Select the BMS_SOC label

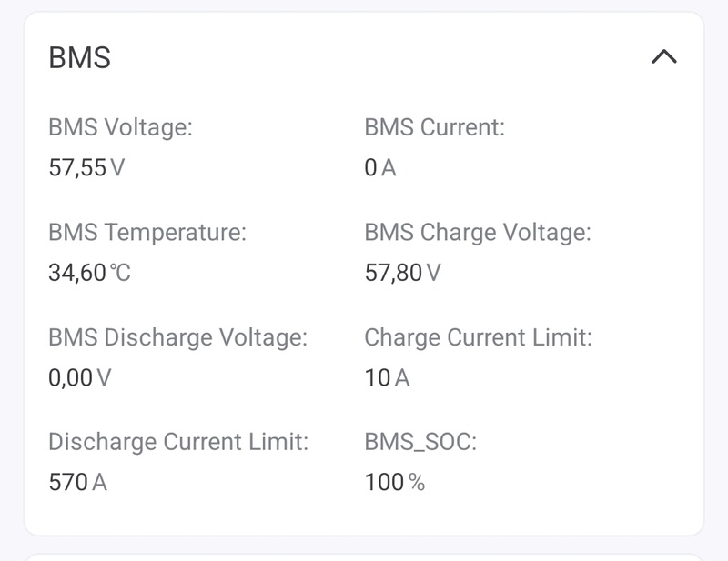tap(420, 442)
